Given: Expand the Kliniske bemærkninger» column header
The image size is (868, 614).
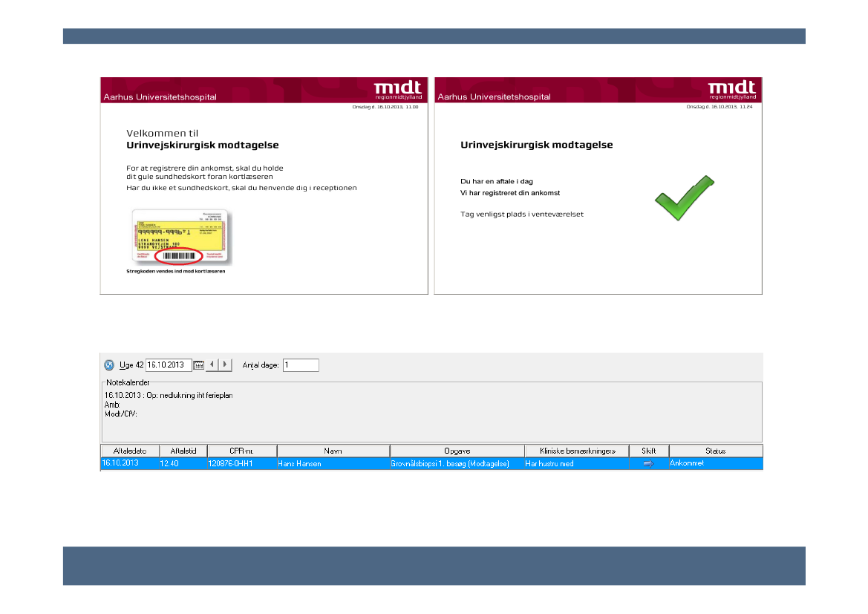Looking at the screenshot, I should tap(576, 451).
